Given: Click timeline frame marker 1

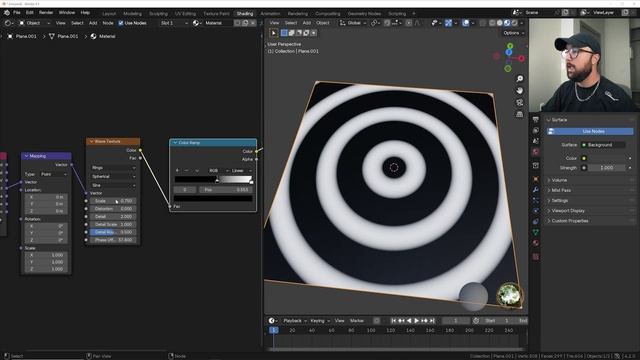Looking at the screenshot, I should pyautogui.click(x=274, y=330).
